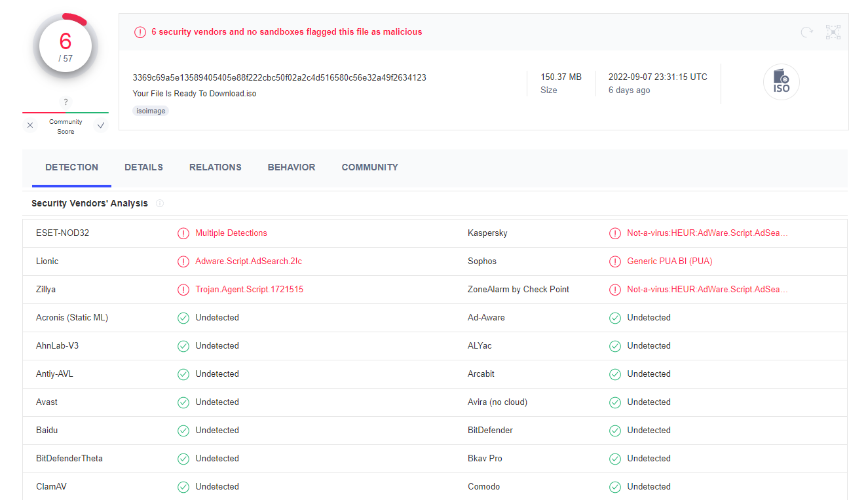Click the malicious alert icon in banner
The width and height of the screenshot is (868, 500).
click(x=140, y=32)
